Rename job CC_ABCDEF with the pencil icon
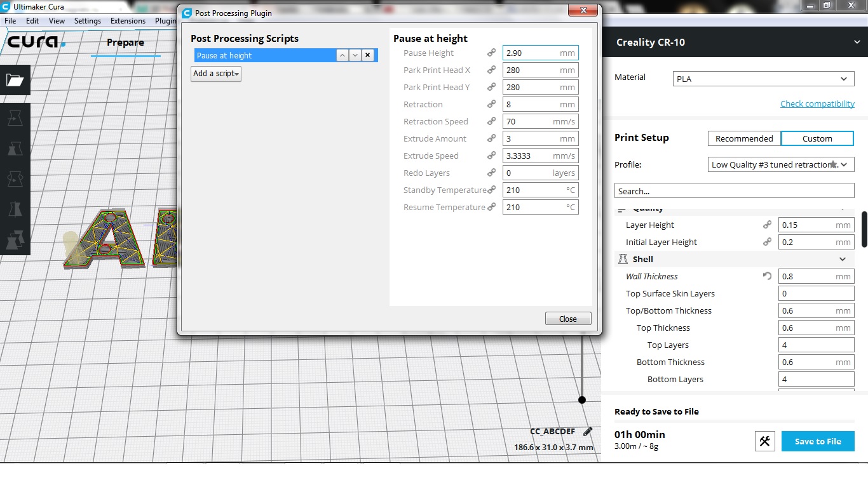The image size is (868, 485). point(588,431)
